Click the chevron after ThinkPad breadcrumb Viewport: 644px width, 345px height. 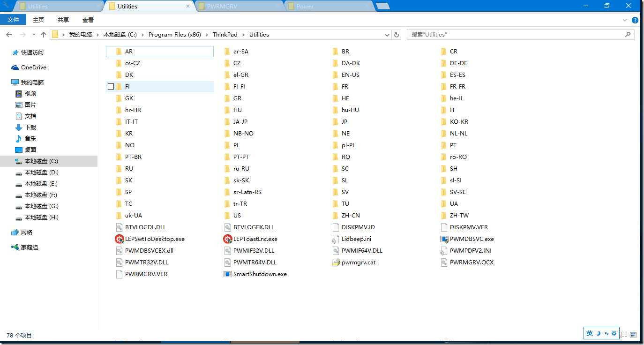pos(244,35)
